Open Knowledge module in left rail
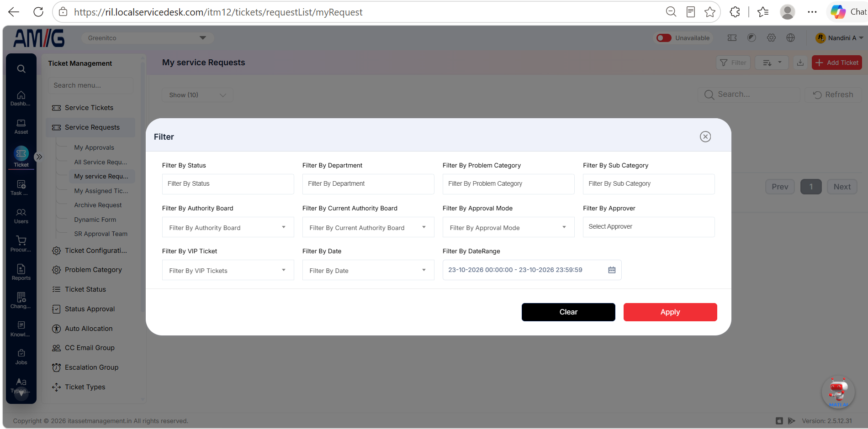The width and height of the screenshot is (868, 429). click(21, 329)
